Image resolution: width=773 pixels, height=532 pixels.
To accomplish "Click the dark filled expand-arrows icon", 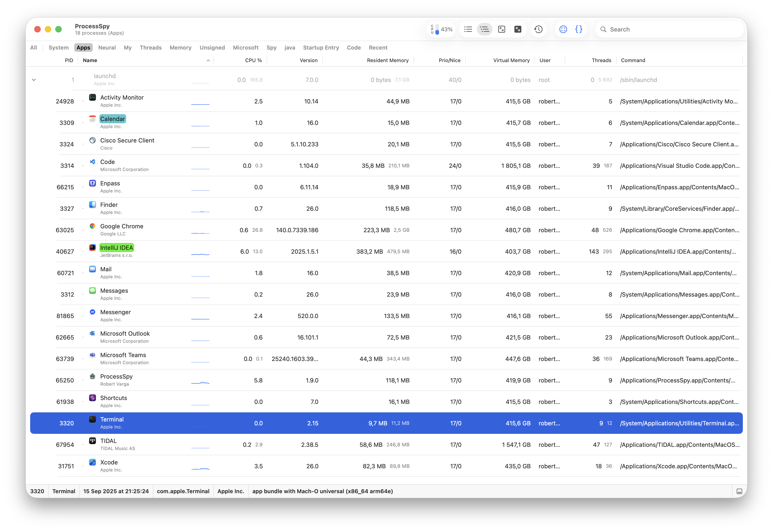I will 518,29.
